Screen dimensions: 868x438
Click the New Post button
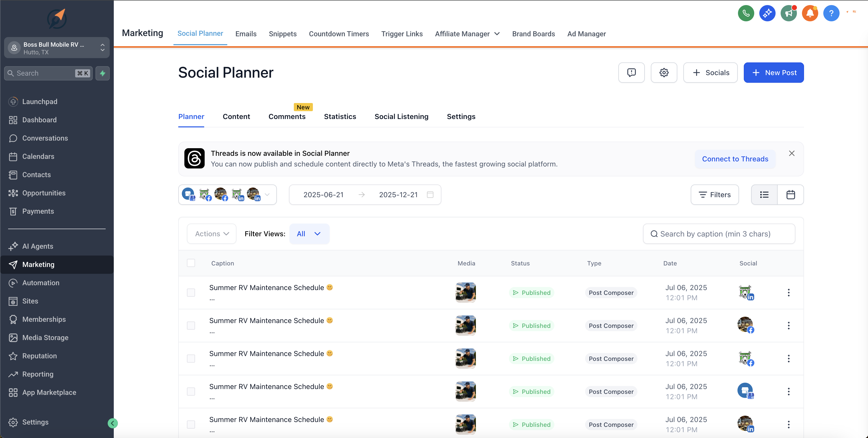click(774, 72)
